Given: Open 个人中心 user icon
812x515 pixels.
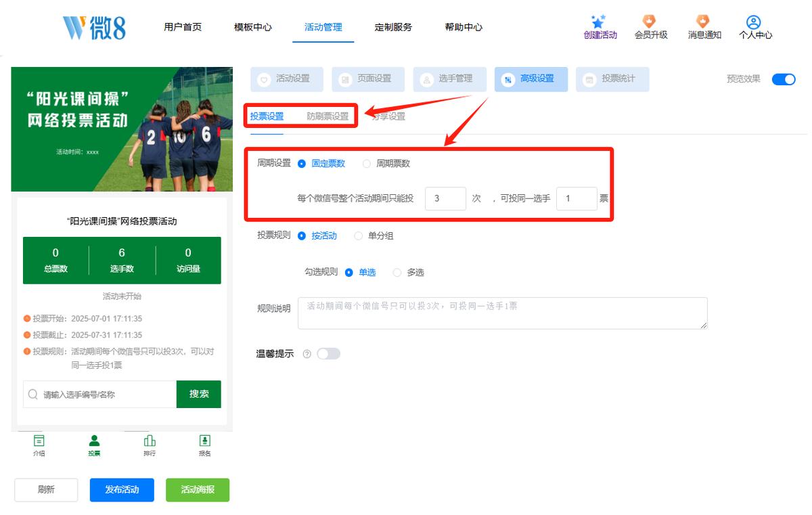Looking at the screenshot, I should click(754, 22).
